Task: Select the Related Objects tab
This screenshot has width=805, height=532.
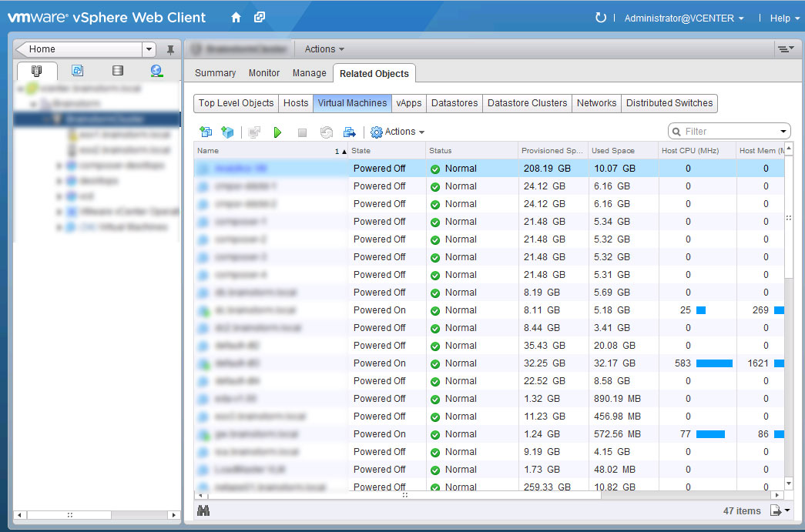Action: (374, 73)
